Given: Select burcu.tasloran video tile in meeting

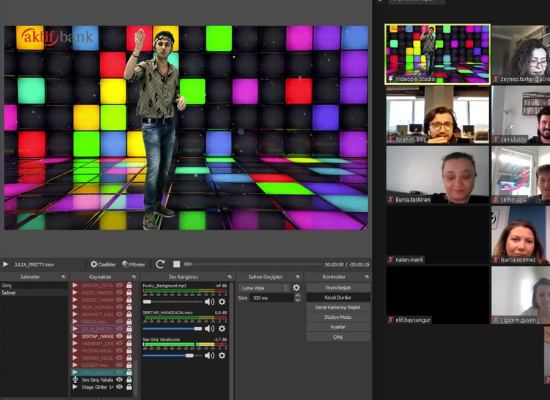Looking at the screenshot, I should 437,175.
